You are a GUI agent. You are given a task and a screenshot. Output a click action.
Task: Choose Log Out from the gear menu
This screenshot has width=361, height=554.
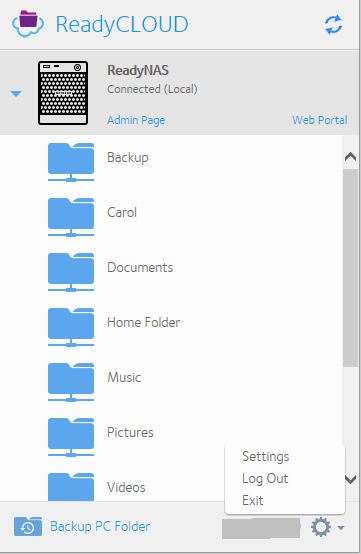pyautogui.click(x=265, y=478)
